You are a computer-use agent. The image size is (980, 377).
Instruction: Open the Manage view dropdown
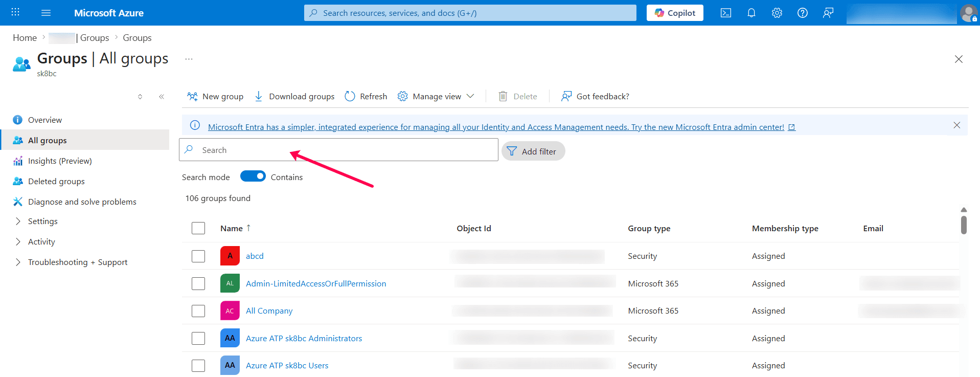point(436,96)
